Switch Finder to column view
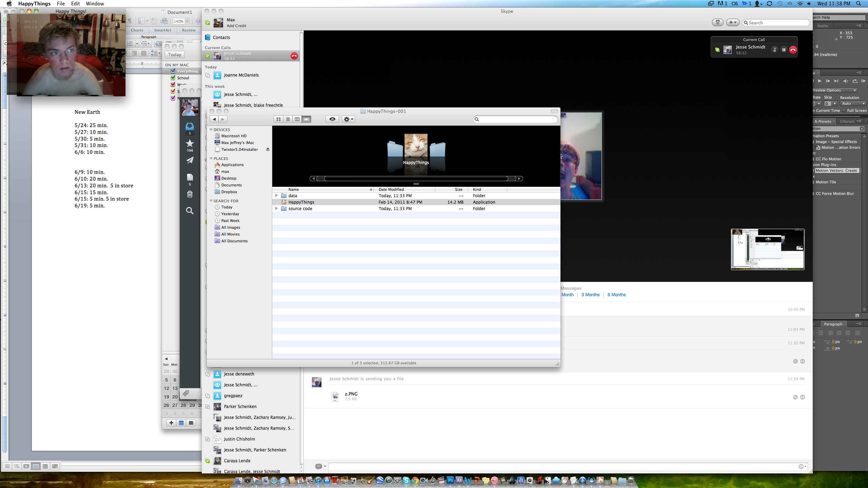This screenshot has height=488, width=868. coord(297,119)
